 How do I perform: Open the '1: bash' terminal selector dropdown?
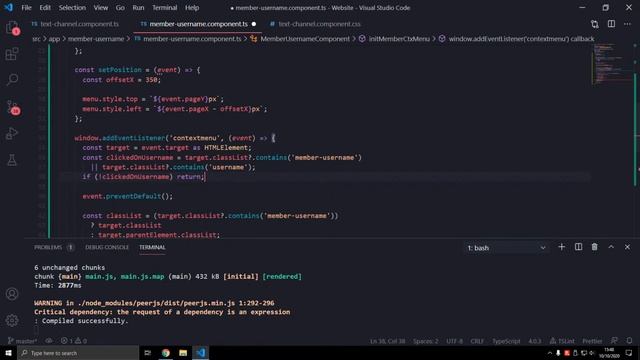[506, 248]
